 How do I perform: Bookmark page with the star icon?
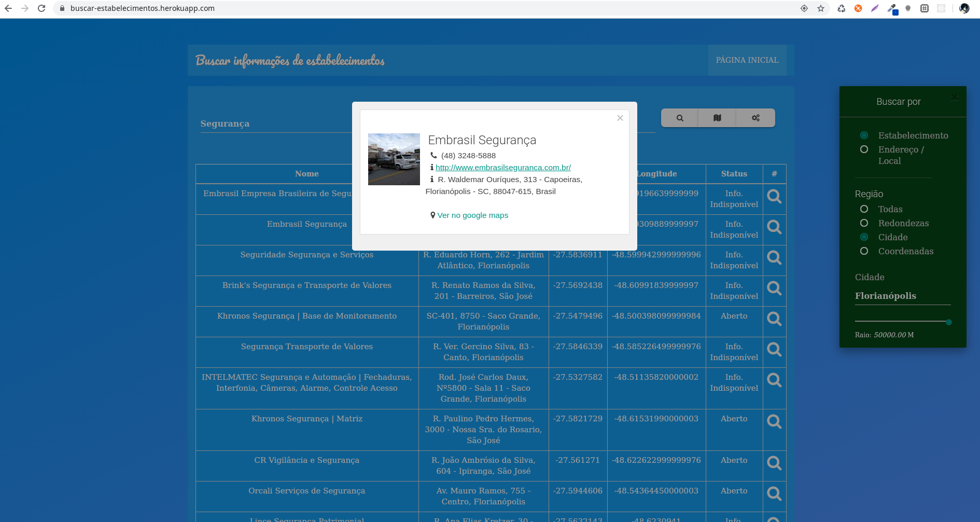tap(821, 8)
